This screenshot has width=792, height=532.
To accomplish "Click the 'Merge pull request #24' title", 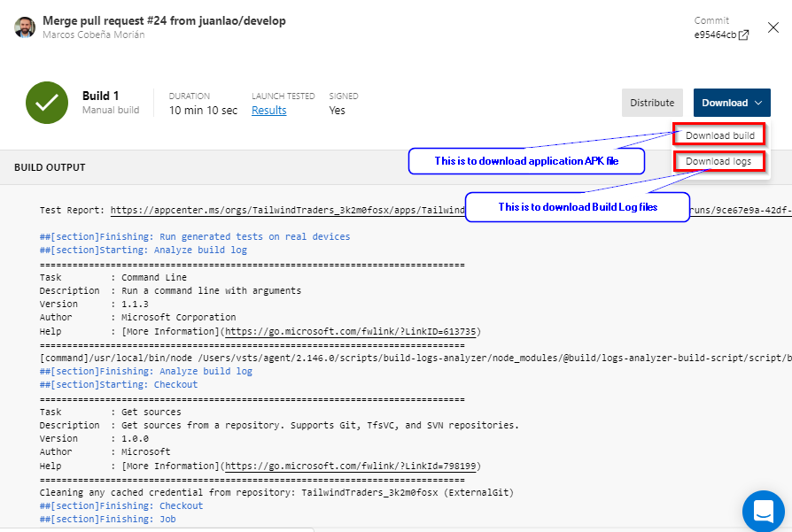I will click(x=164, y=20).
